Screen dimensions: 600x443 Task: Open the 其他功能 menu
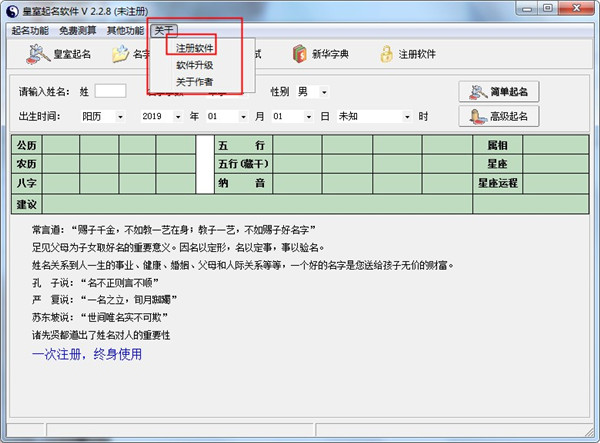(125, 30)
